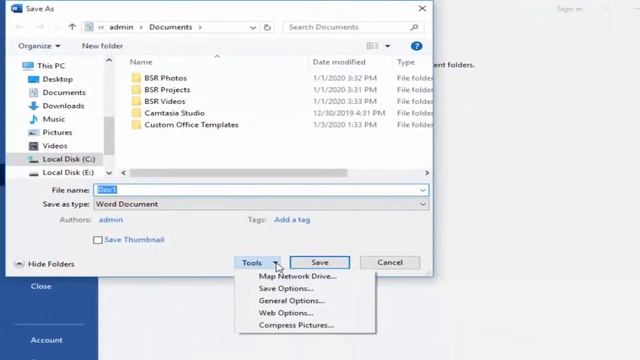Click the Camtasia Studio folder icon

[136, 113]
